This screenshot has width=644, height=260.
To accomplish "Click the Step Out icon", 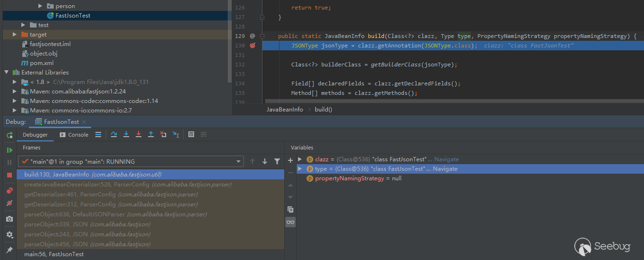I will [151, 135].
